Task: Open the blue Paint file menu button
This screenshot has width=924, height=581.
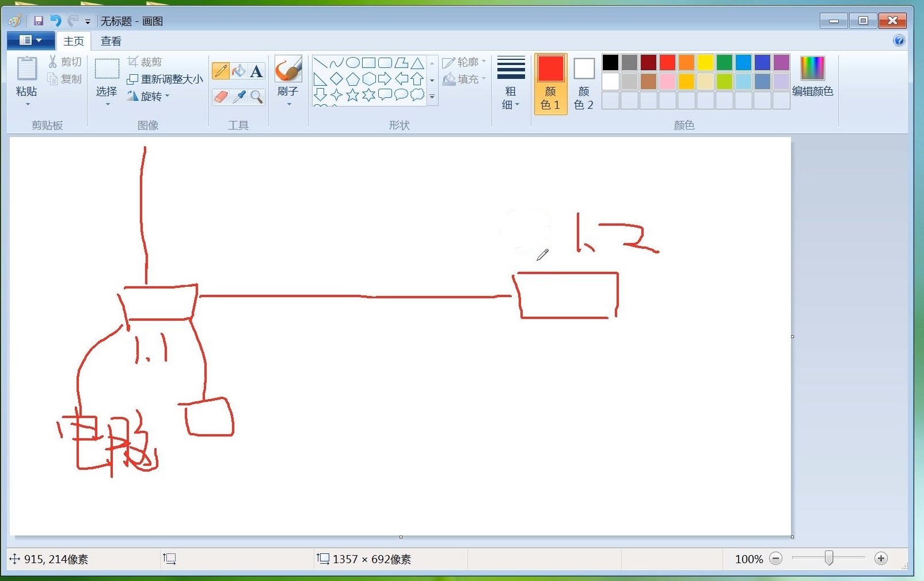Action: pyautogui.click(x=31, y=40)
